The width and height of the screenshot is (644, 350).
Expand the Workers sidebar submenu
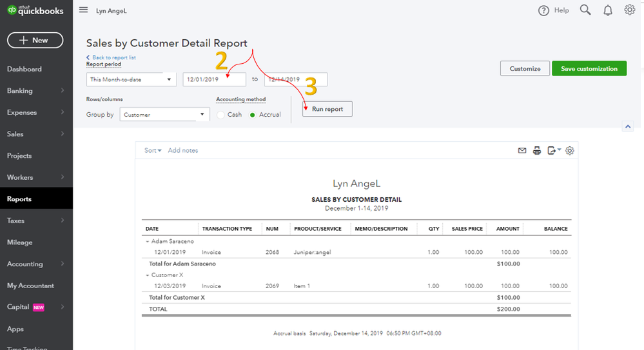pos(63,177)
